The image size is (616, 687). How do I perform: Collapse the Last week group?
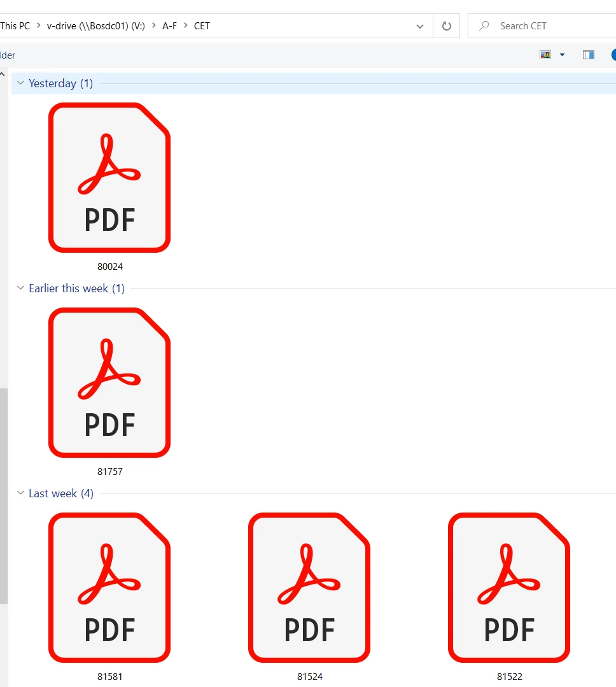point(20,493)
